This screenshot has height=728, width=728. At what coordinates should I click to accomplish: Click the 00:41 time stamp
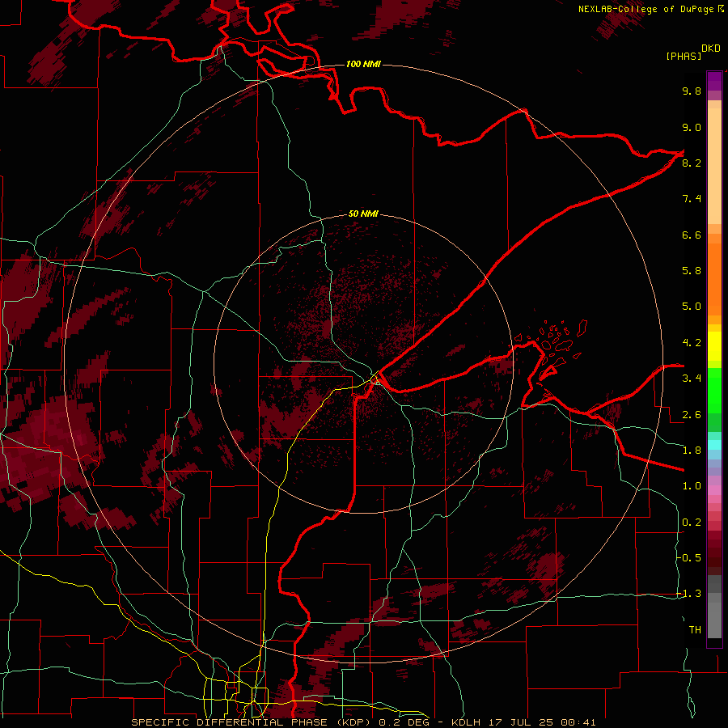click(x=578, y=722)
